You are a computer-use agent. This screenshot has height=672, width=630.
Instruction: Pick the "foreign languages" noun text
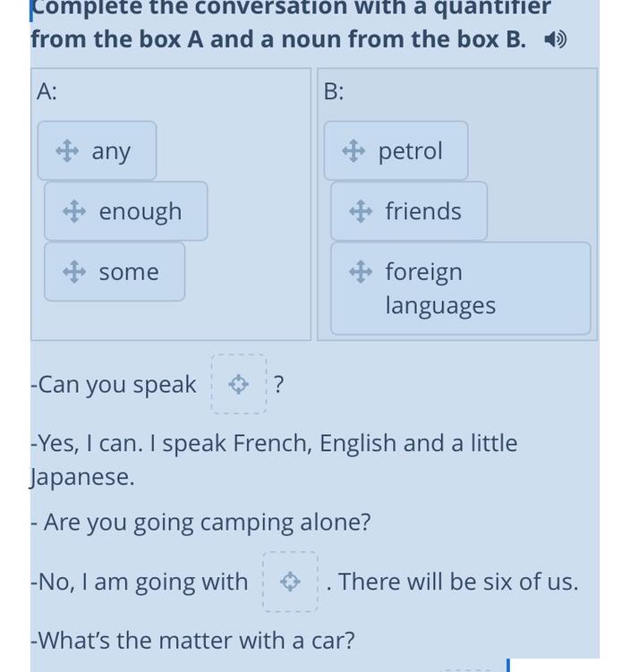(439, 288)
